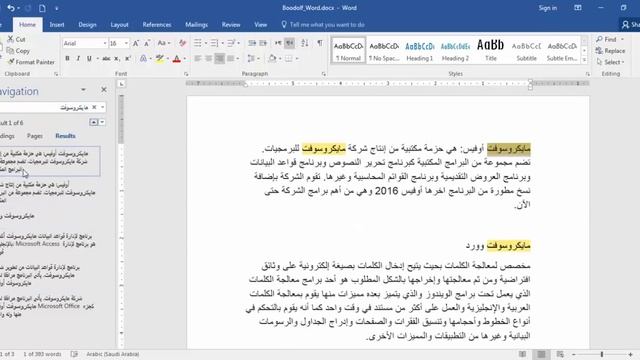Switch to Print Layout view icon

coord(541,355)
